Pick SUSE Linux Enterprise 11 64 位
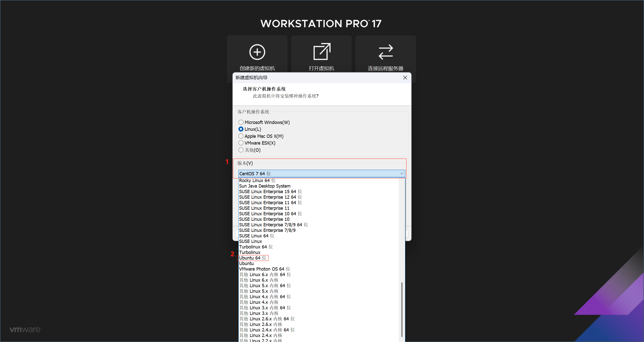This screenshot has height=342, width=644. pyautogui.click(x=318, y=203)
